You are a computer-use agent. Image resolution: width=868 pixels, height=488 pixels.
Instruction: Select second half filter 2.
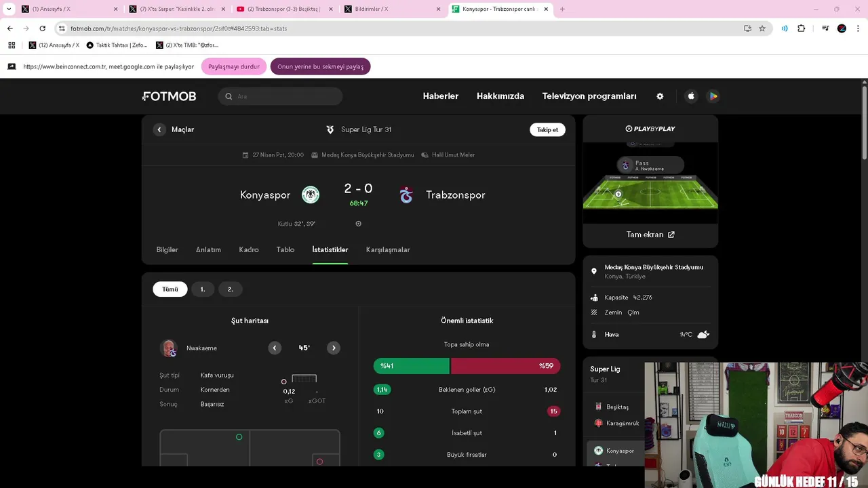point(230,289)
